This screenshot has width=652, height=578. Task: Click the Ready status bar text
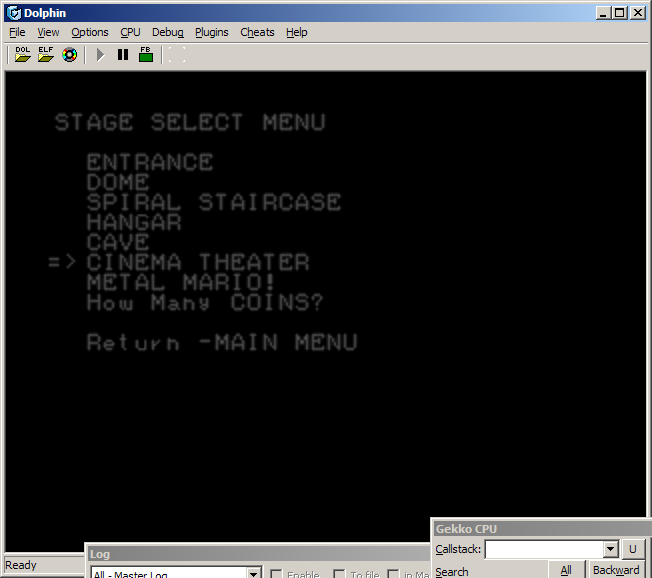click(x=21, y=565)
